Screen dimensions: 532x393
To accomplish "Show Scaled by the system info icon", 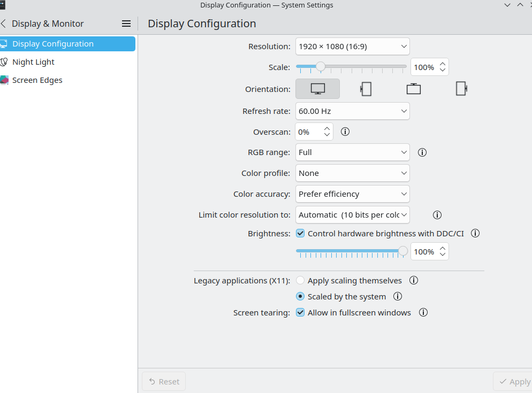I will click(x=398, y=296).
